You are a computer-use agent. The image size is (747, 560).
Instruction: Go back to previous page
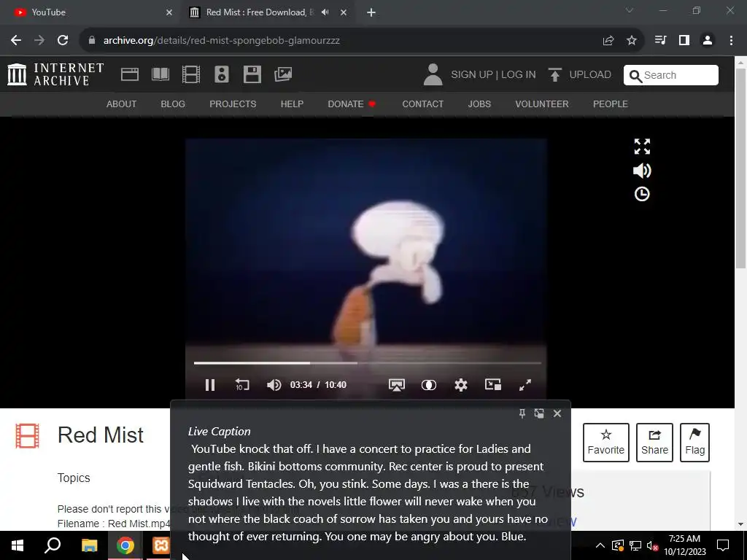[x=16, y=41]
